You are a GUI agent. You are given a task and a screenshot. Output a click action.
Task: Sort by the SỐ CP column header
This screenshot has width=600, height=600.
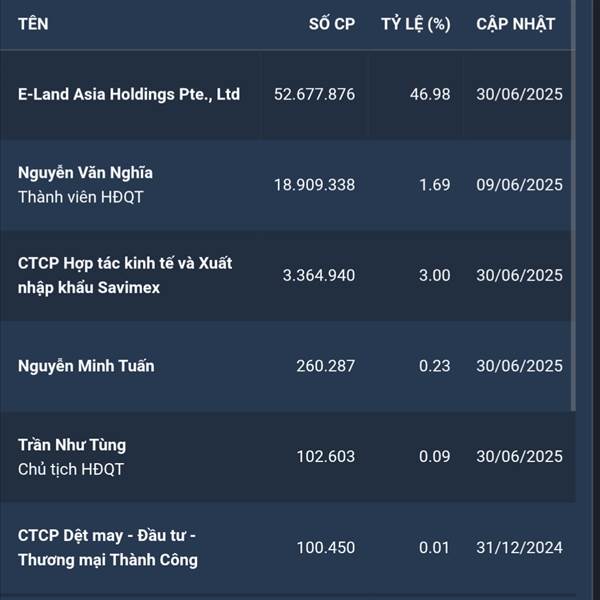(x=332, y=24)
